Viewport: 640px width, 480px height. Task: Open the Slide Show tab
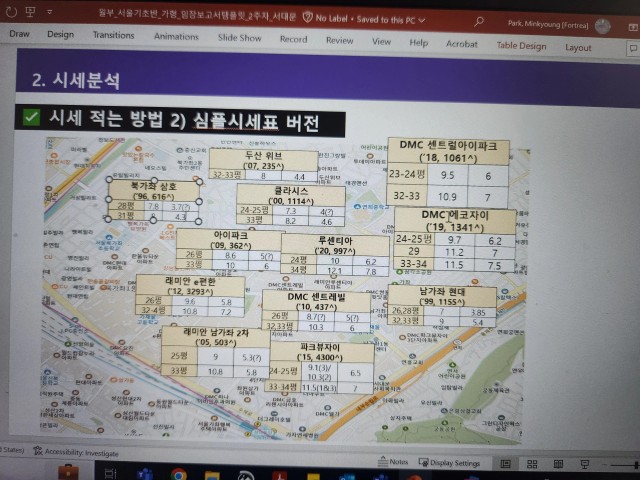pyautogui.click(x=239, y=38)
